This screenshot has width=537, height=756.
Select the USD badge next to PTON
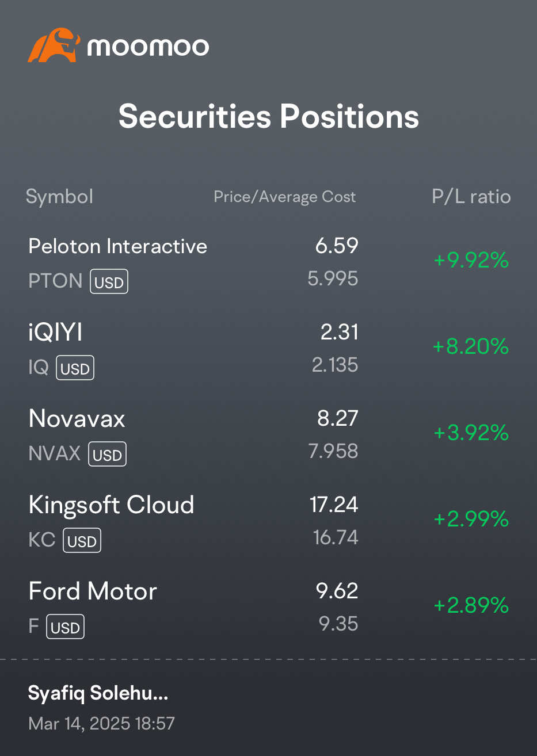(x=109, y=282)
